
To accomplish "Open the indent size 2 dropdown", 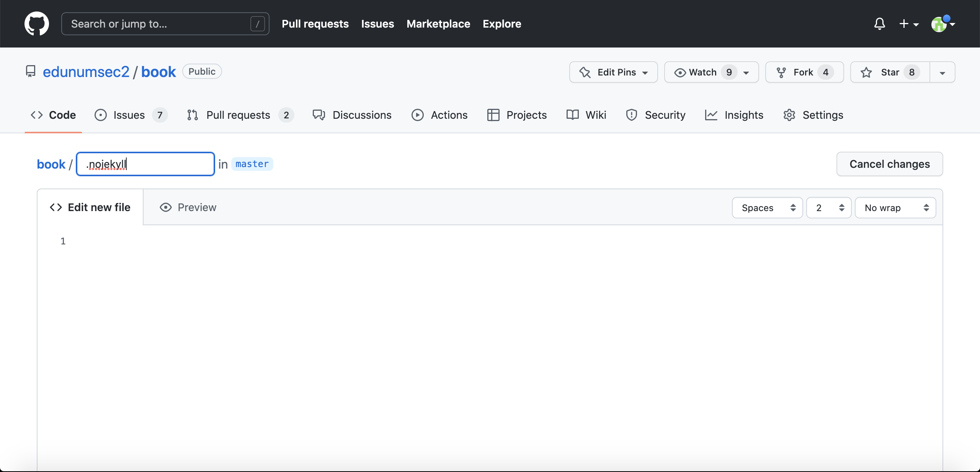I will (829, 208).
